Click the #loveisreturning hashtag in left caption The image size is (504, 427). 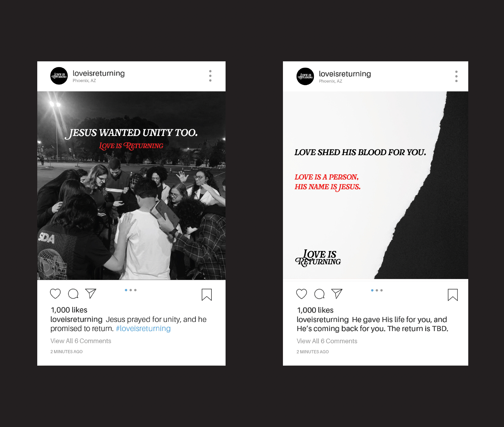click(x=143, y=328)
